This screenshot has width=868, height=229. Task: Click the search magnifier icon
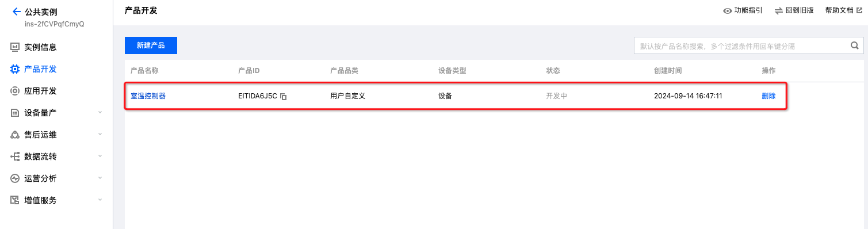click(x=854, y=45)
